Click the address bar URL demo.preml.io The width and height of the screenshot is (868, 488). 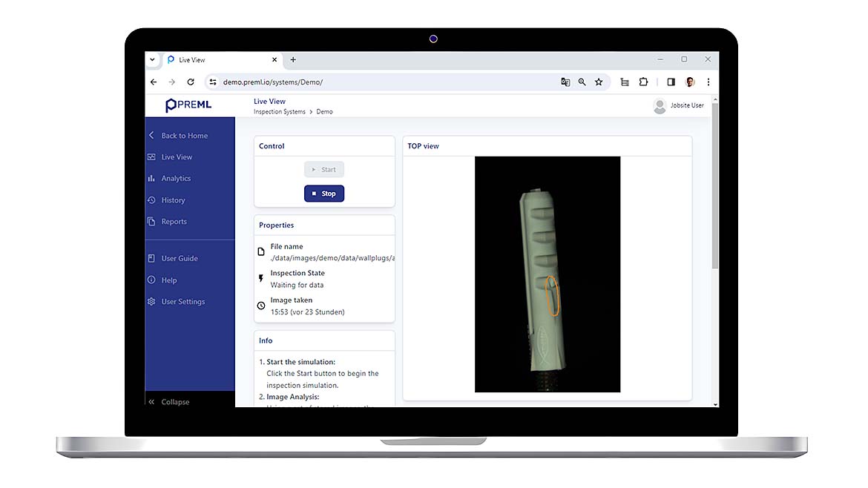point(273,82)
